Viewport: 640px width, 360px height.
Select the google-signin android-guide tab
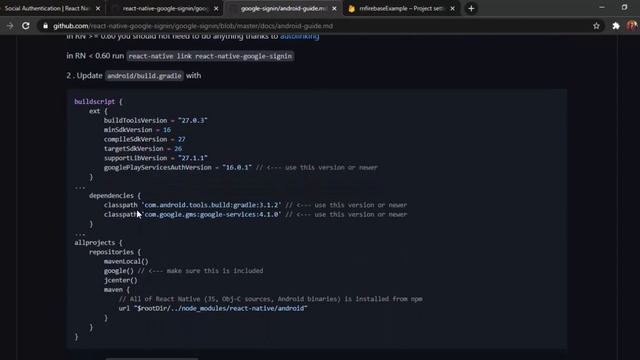283,8
